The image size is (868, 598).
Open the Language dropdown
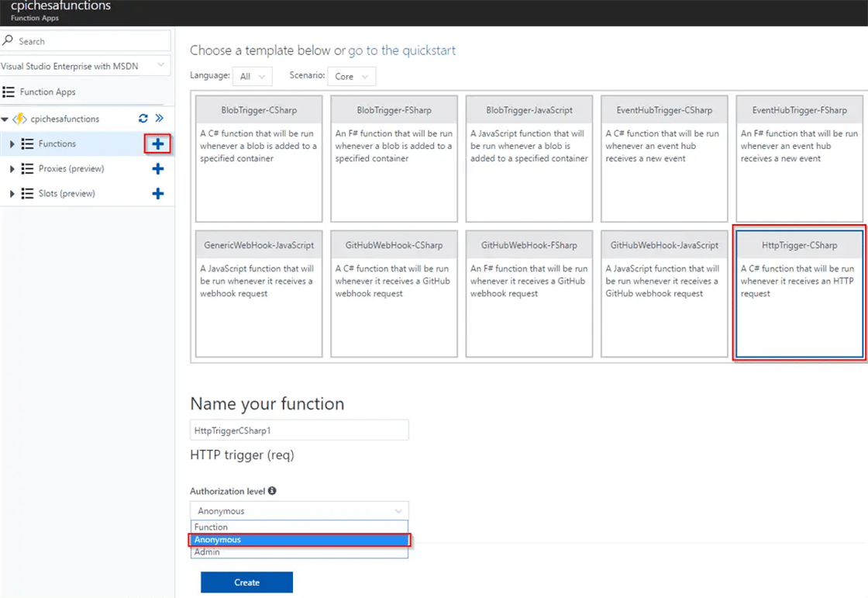pos(253,76)
